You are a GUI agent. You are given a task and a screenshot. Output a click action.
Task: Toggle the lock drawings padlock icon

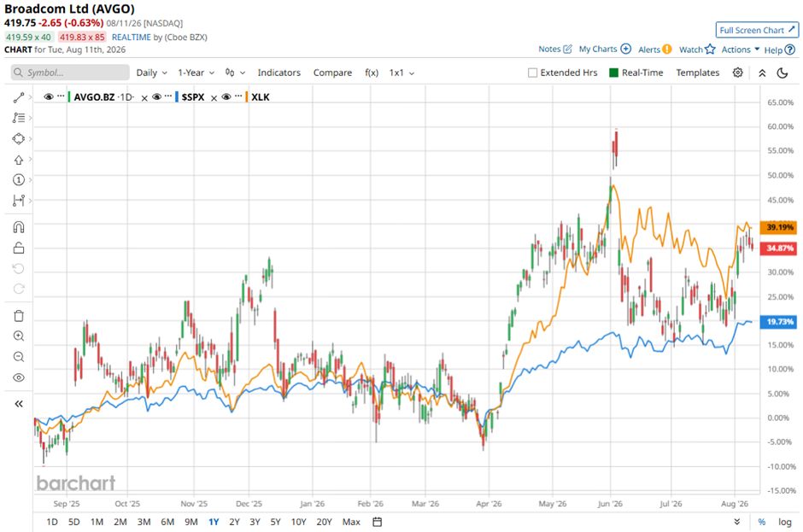click(19, 248)
